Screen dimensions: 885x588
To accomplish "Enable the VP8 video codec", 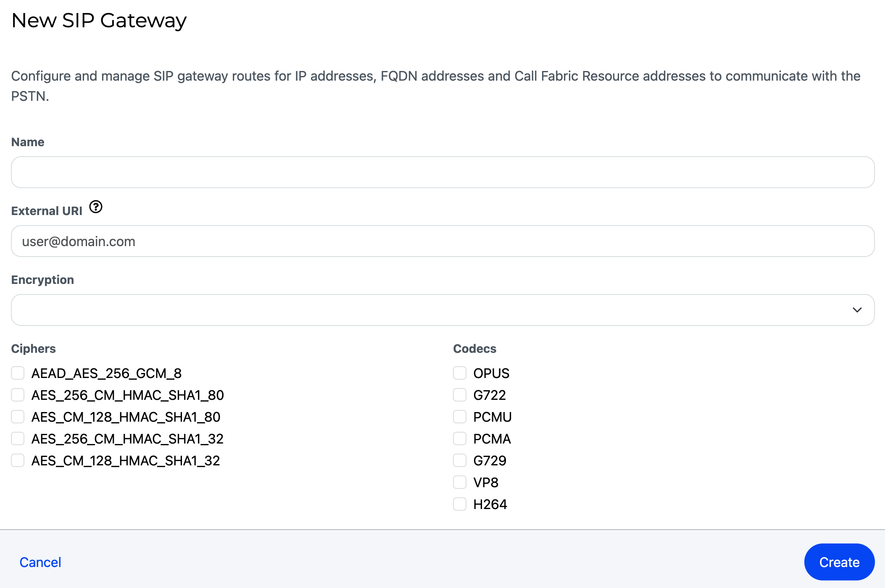I will pos(459,482).
